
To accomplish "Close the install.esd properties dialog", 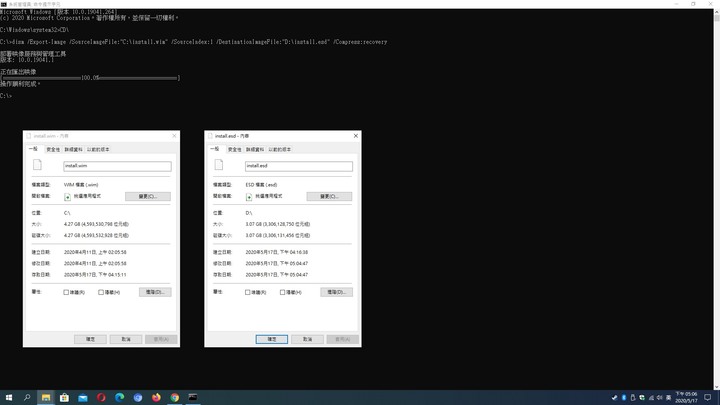I will tap(355, 136).
